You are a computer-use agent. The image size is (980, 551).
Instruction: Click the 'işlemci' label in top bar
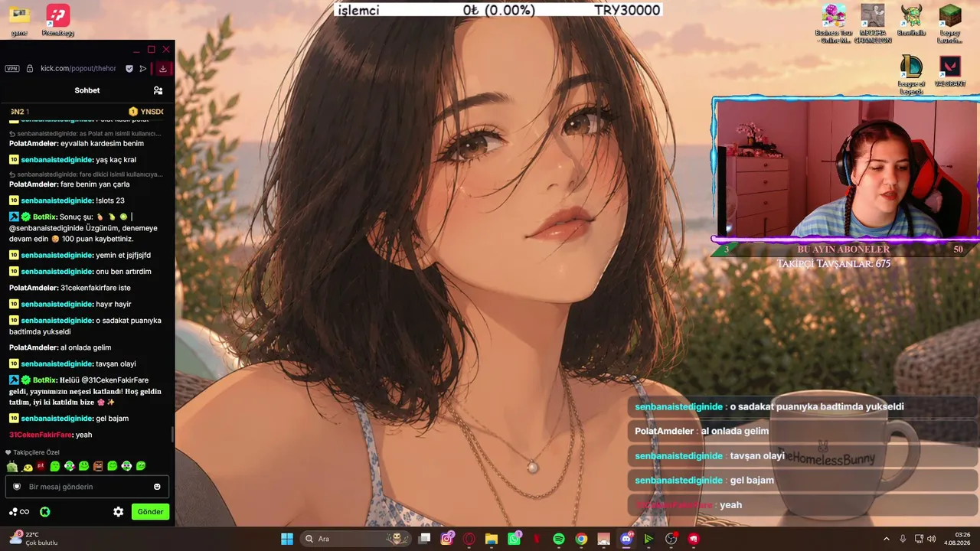(359, 10)
